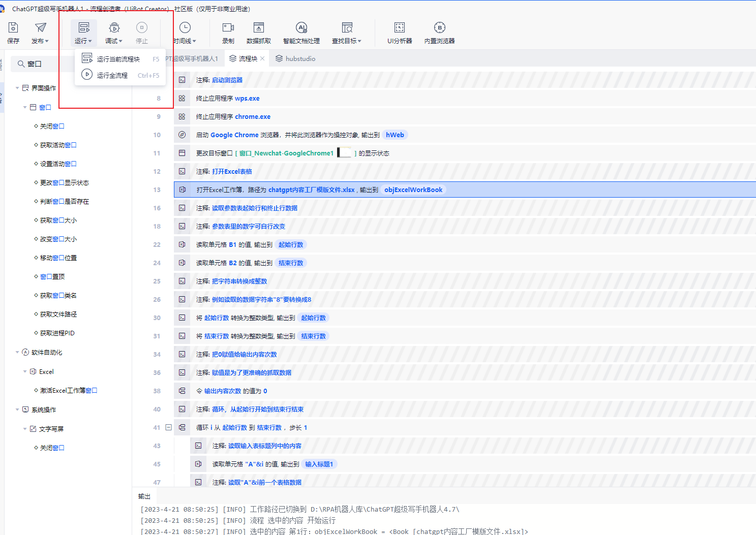Click the objExcelWorkBook output variable
This screenshot has width=756, height=535.
tap(413, 190)
